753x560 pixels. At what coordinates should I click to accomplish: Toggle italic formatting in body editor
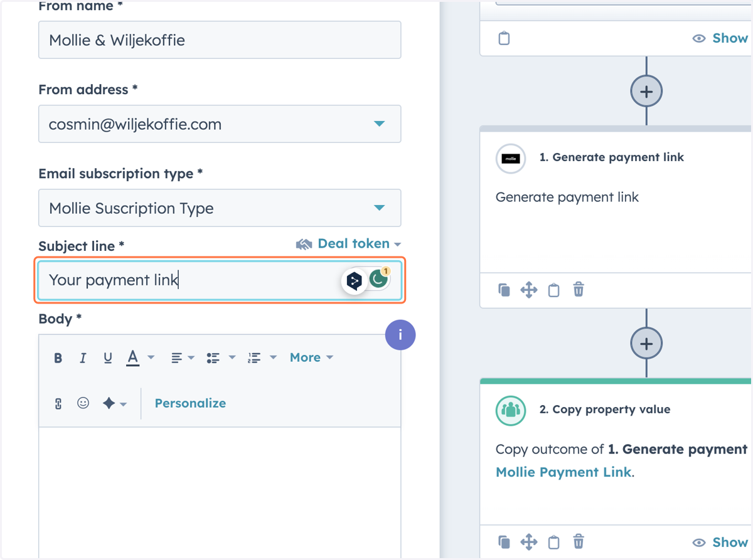point(83,358)
